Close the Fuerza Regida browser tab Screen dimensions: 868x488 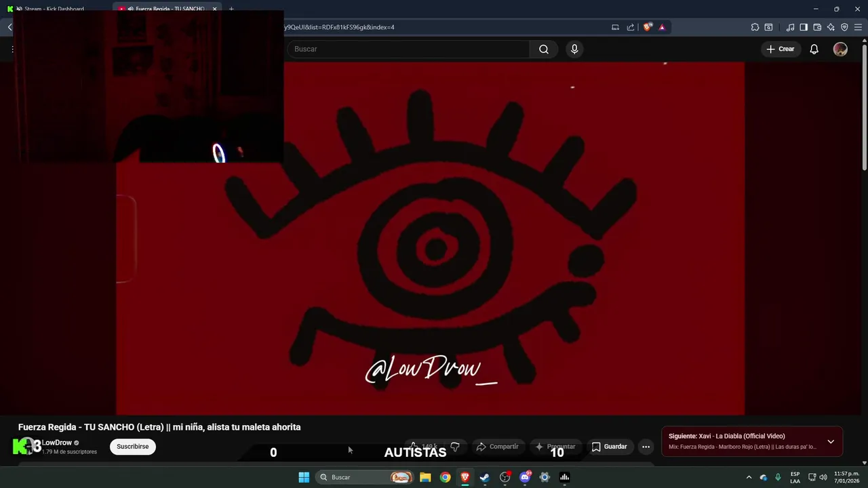coord(214,9)
